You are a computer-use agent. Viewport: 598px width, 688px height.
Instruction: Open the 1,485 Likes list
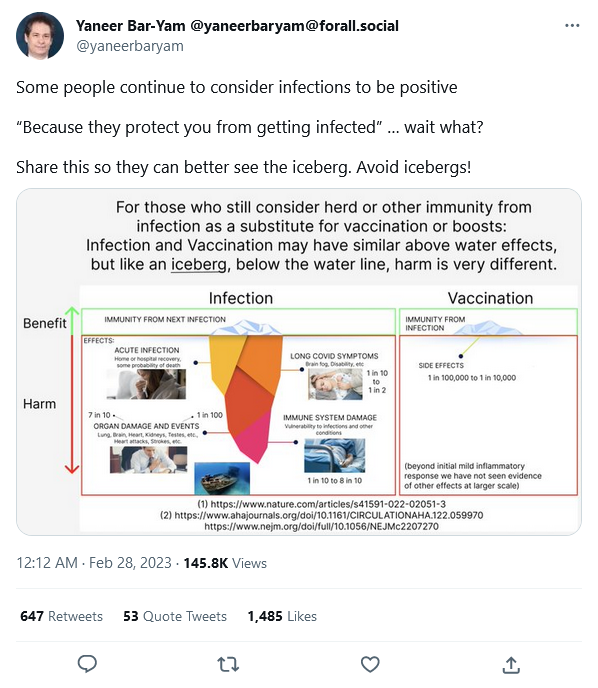(282, 616)
